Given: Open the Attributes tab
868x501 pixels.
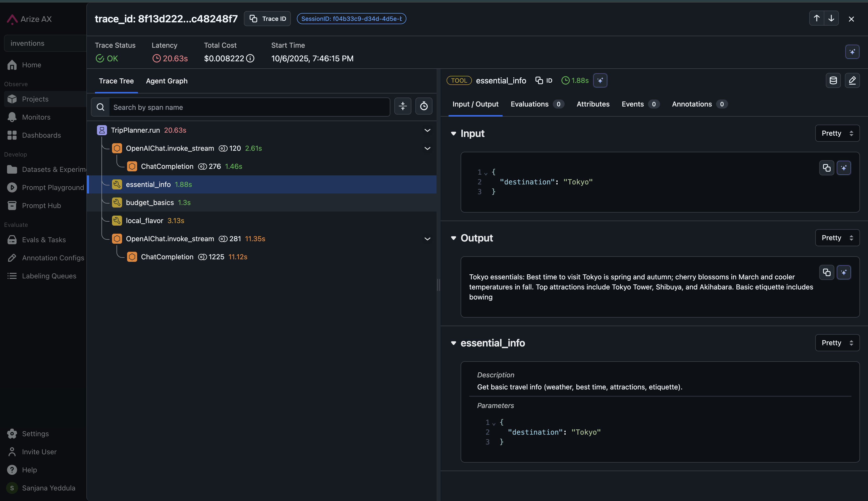Looking at the screenshot, I should tap(593, 104).
